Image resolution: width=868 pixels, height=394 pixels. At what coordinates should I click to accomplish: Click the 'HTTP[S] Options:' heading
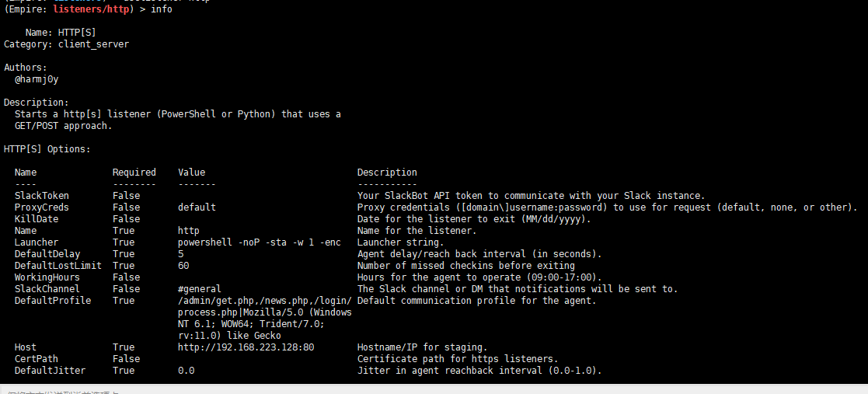coord(47,149)
